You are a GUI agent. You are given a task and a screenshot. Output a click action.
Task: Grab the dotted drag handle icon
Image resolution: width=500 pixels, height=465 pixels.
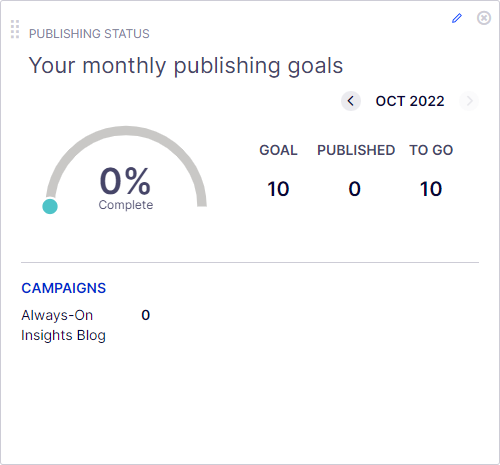tap(15, 29)
